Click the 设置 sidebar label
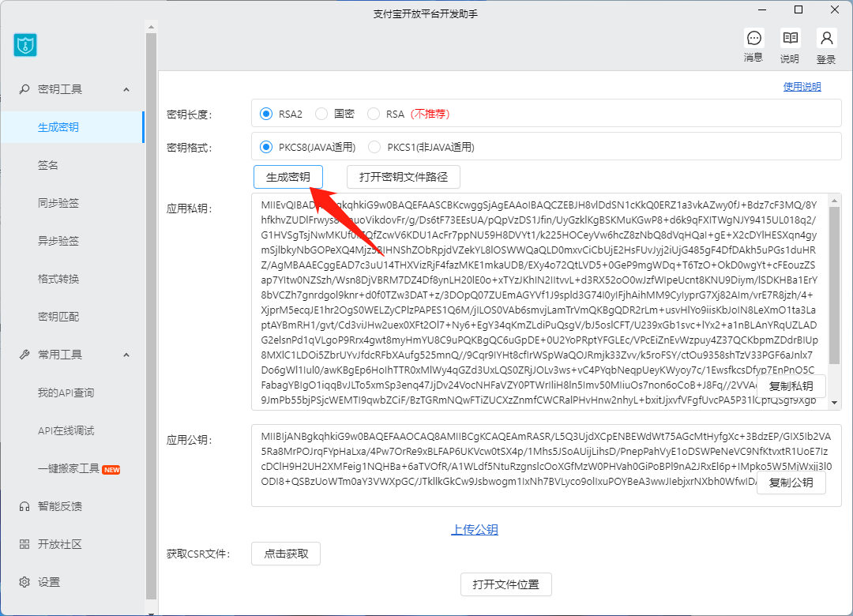853x616 pixels. 49,582
